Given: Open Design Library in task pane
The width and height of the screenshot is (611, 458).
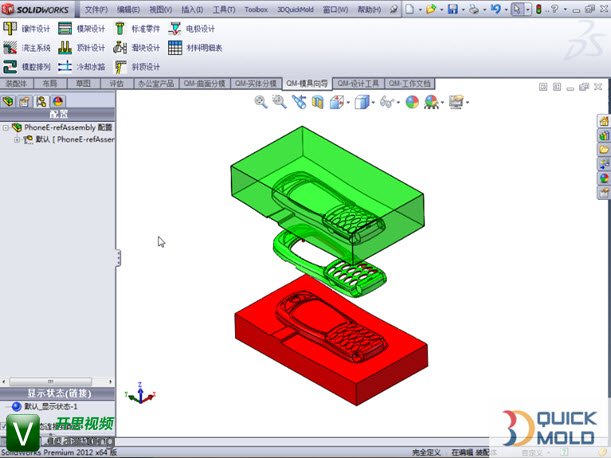Looking at the screenshot, I should coord(604,135).
